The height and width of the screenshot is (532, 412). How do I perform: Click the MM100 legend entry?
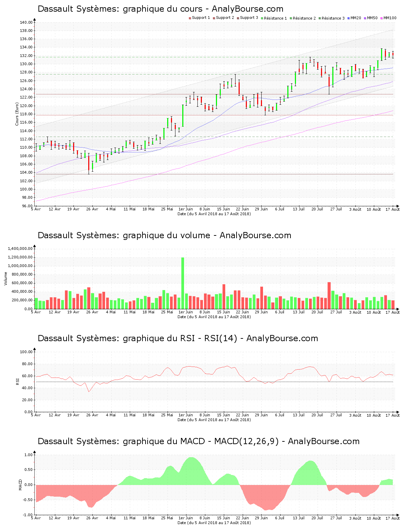(x=389, y=18)
